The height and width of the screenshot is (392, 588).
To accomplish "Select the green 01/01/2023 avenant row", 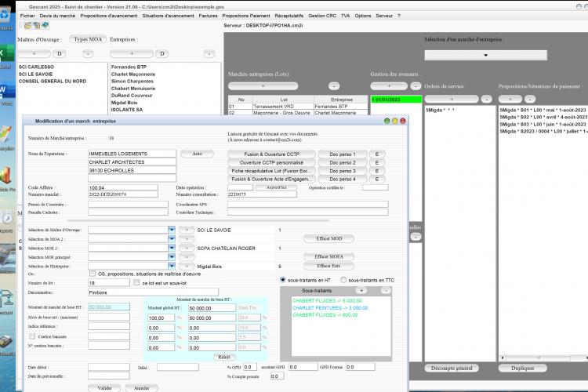I will click(397, 100).
